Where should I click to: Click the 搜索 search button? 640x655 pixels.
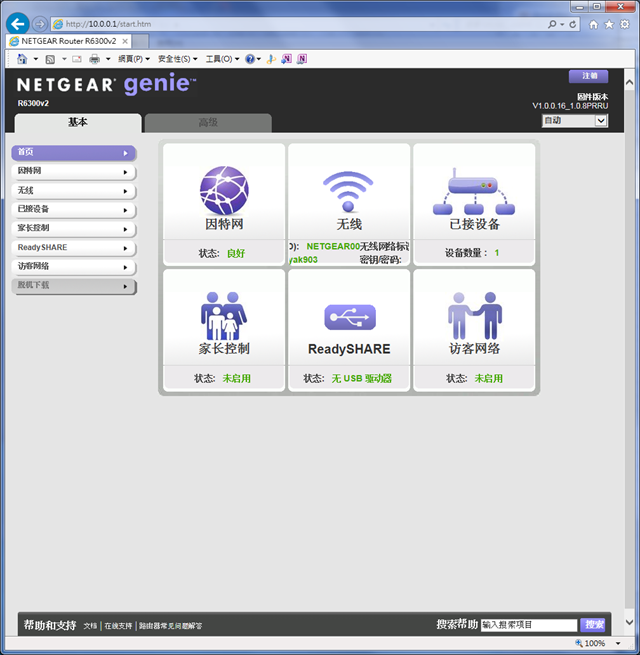coord(593,625)
